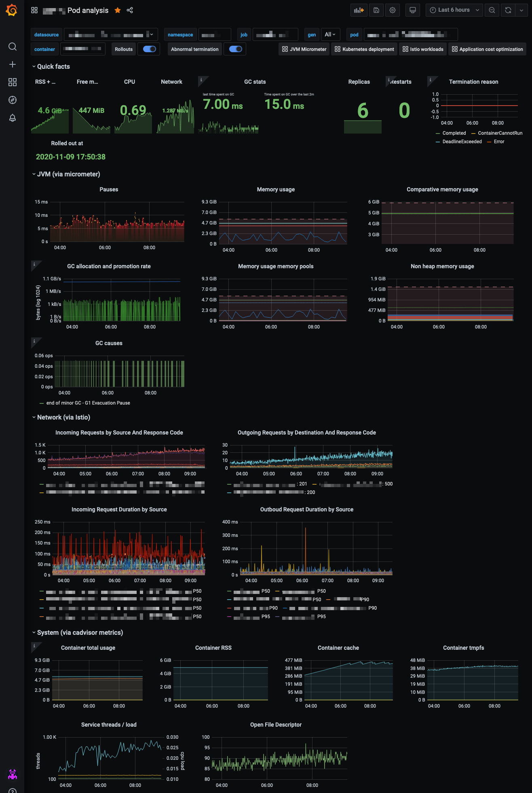Click the zoom out time range icon
This screenshot has height=793, width=532.
point(492,10)
